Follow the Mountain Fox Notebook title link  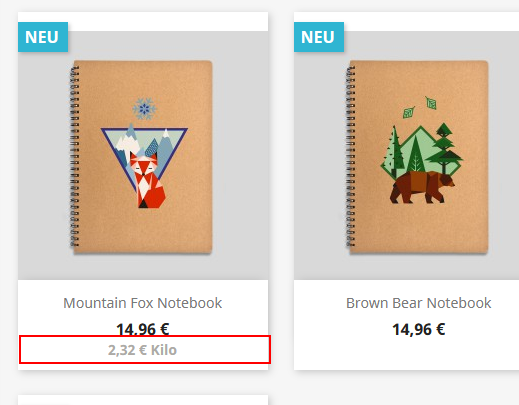coord(143,303)
